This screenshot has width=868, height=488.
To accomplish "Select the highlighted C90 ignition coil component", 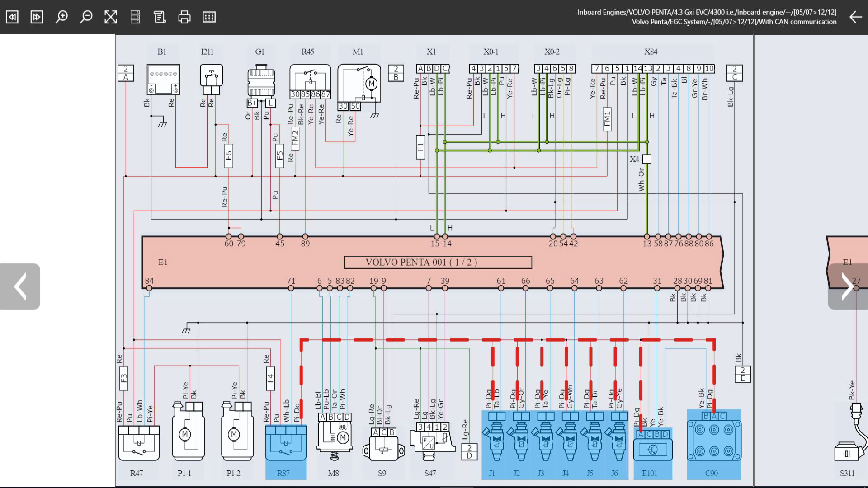I will (x=714, y=441).
